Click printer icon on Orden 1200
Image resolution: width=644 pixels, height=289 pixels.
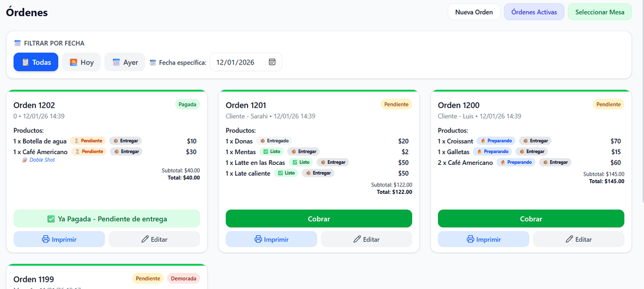coord(470,240)
